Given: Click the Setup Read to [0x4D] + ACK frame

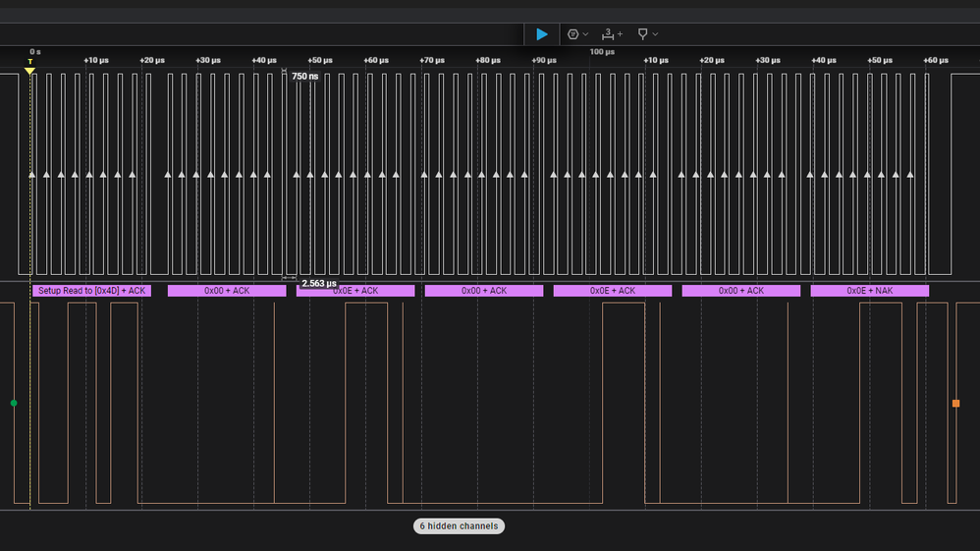Looking at the screenshot, I should tap(92, 291).
